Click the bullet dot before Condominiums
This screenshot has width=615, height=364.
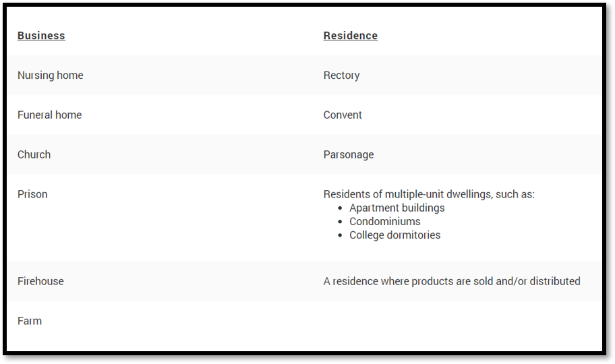click(x=340, y=222)
